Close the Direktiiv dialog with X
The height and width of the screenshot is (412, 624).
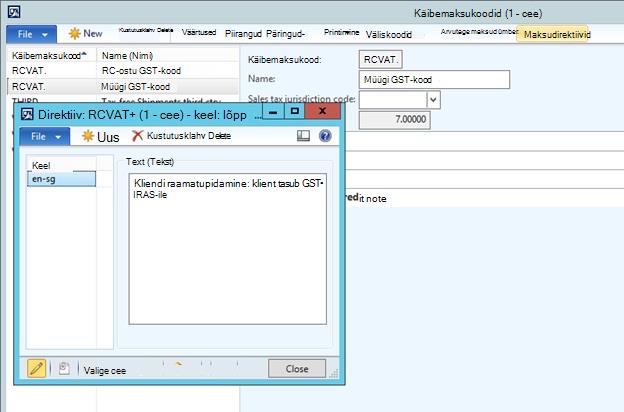point(323,111)
